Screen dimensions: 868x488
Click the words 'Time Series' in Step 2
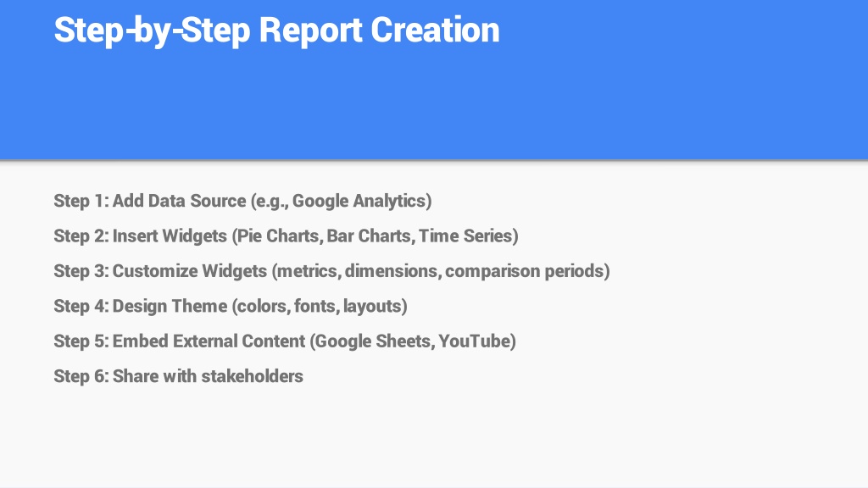tap(465, 236)
